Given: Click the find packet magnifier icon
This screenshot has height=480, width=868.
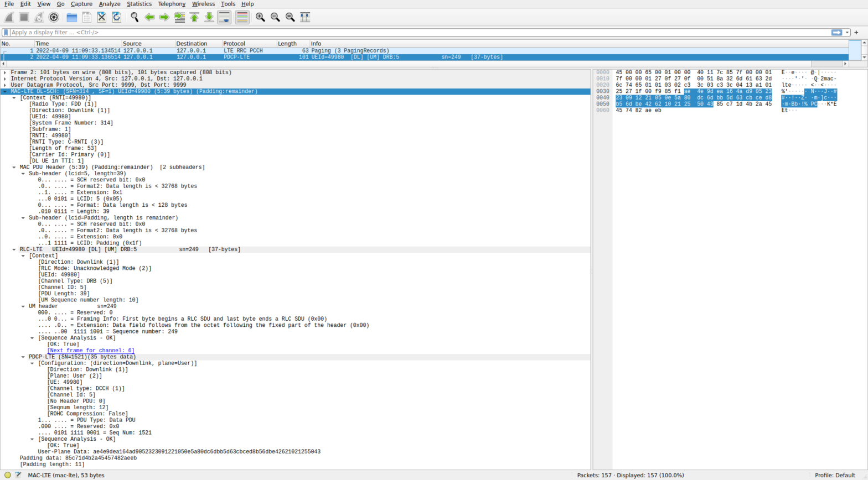Looking at the screenshot, I should tap(135, 18).
